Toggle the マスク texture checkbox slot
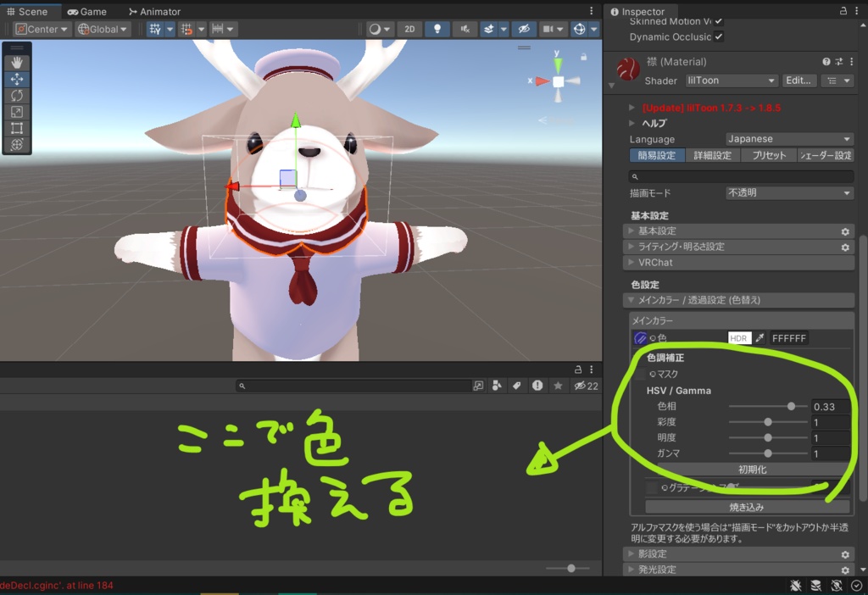Image resolution: width=868 pixels, height=595 pixels. (x=640, y=374)
